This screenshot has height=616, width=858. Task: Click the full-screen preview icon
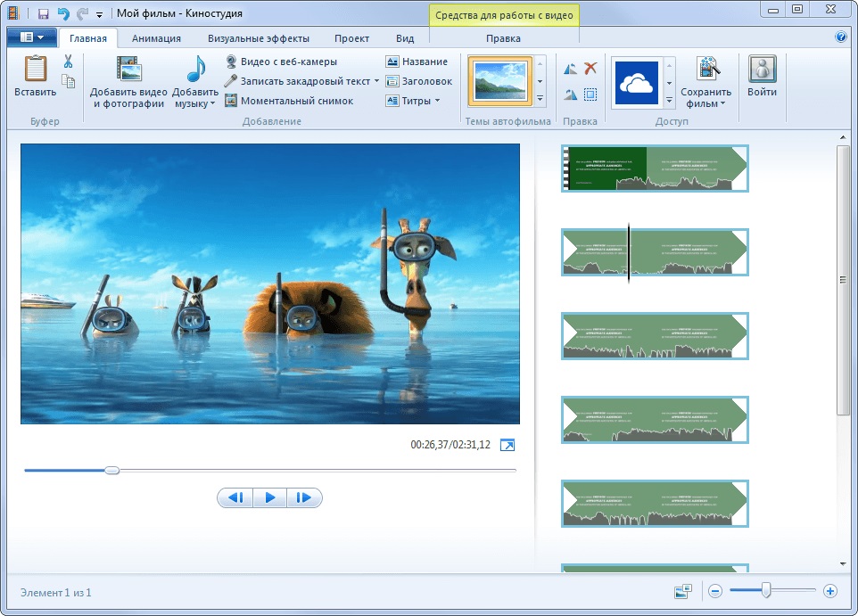(507, 445)
